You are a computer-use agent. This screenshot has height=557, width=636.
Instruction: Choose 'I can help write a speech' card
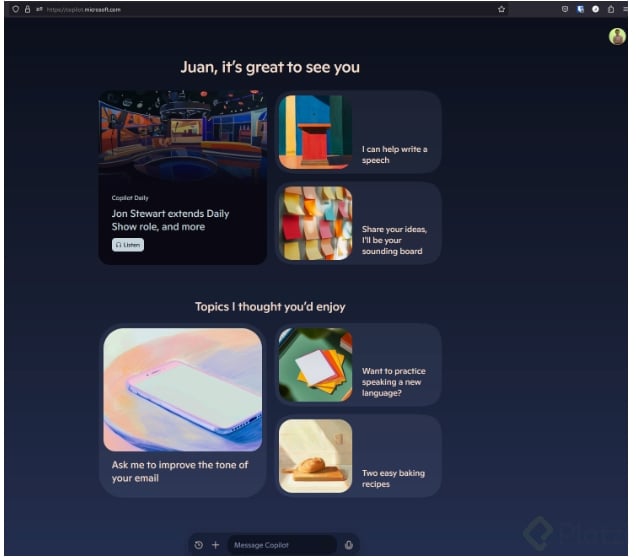pos(358,132)
